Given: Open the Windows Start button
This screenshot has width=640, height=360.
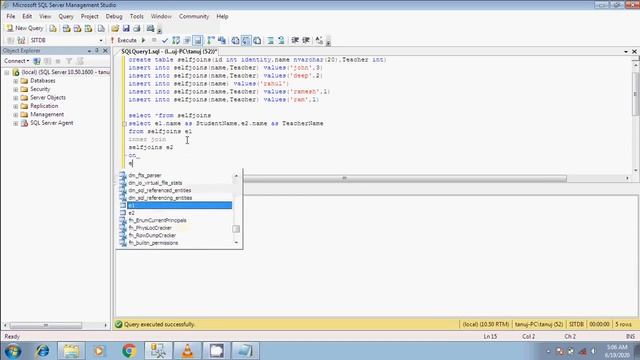Looking at the screenshot, I should pos(13,351).
